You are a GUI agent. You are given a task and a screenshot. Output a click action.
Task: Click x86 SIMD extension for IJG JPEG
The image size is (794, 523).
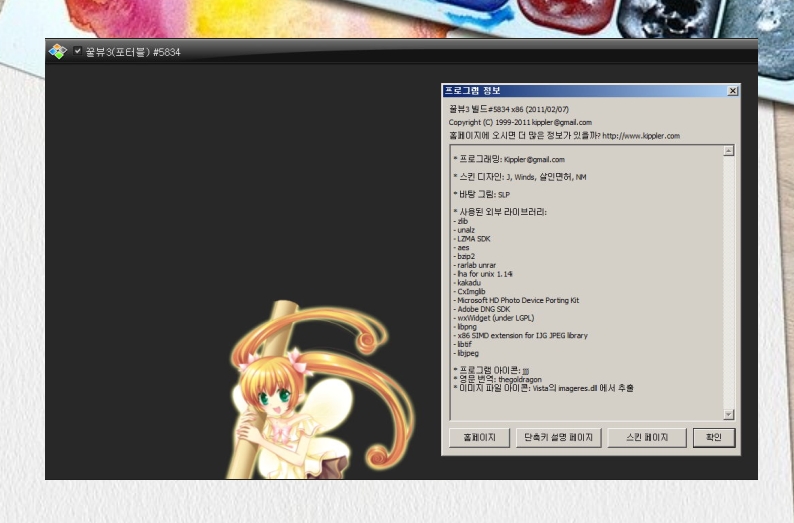tap(521, 336)
